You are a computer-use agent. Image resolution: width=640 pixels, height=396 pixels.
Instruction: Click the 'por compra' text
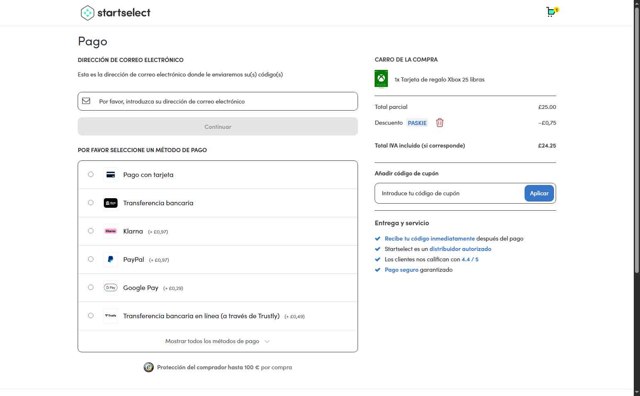pyautogui.click(x=276, y=367)
